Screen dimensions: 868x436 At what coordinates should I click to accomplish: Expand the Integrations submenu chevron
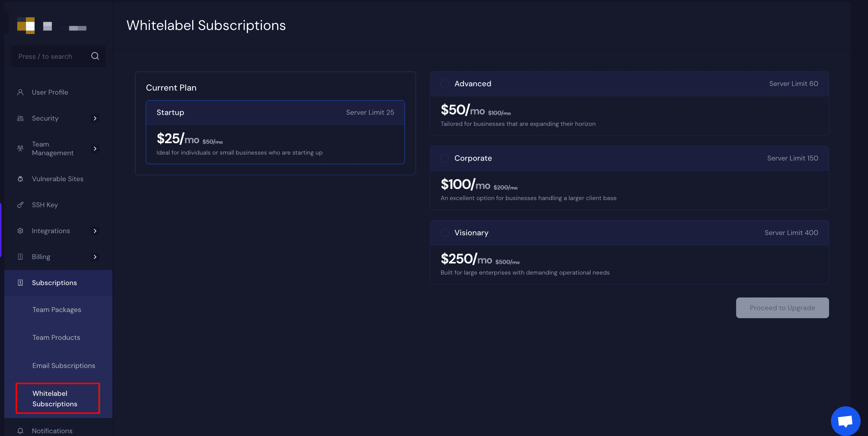pos(95,231)
